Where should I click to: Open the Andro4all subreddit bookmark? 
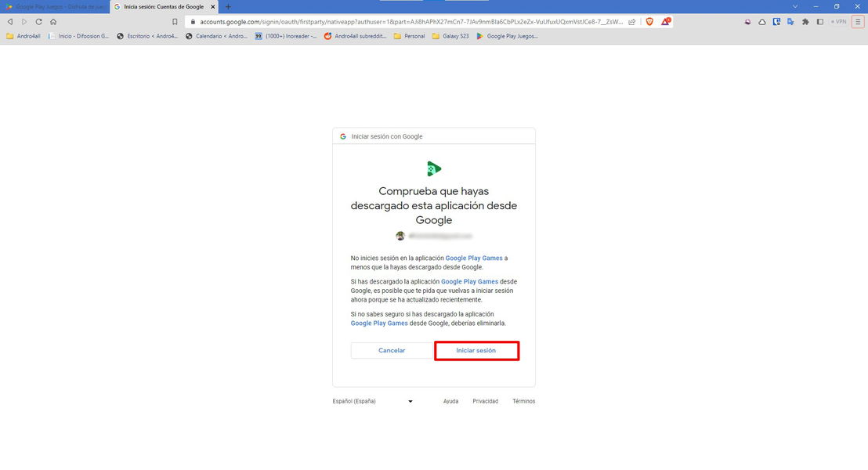pos(355,36)
